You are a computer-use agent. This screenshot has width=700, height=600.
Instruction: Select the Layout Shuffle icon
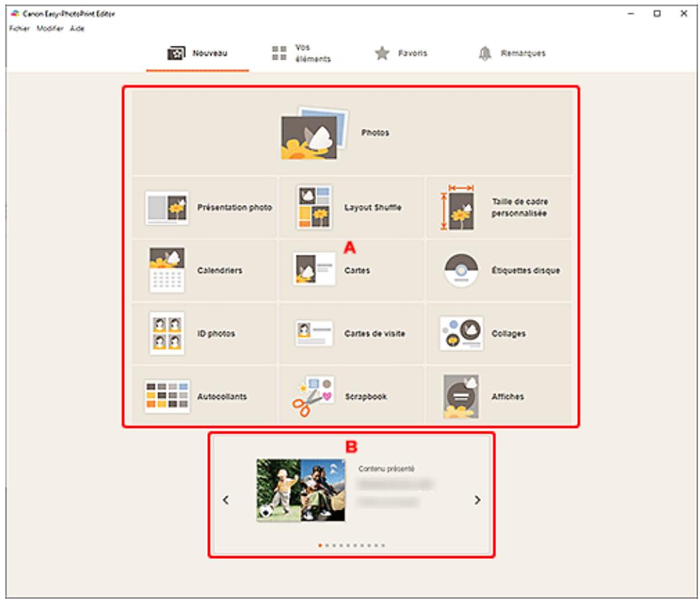pos(314,208)
